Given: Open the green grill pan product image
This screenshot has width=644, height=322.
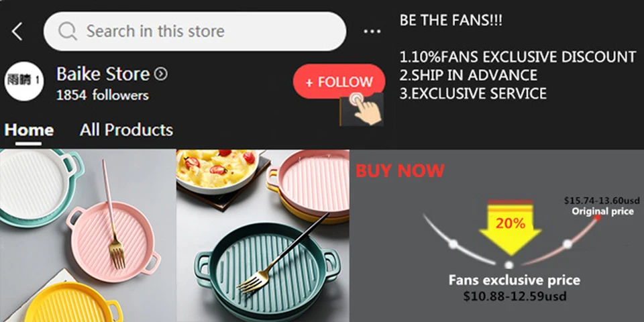Looking at the screenshot, I should pos(263,235).
